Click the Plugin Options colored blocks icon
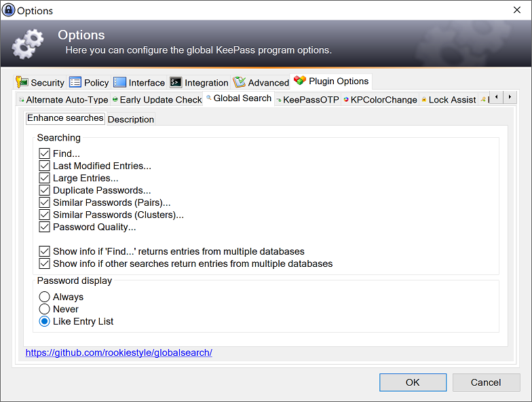 (300, 80)
